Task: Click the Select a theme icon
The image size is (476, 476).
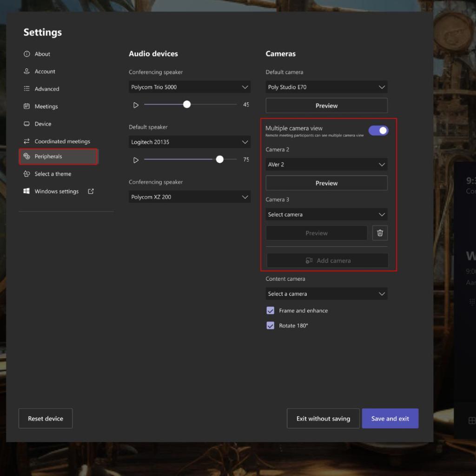Action: pyautogui.click(x=27, y=173)
